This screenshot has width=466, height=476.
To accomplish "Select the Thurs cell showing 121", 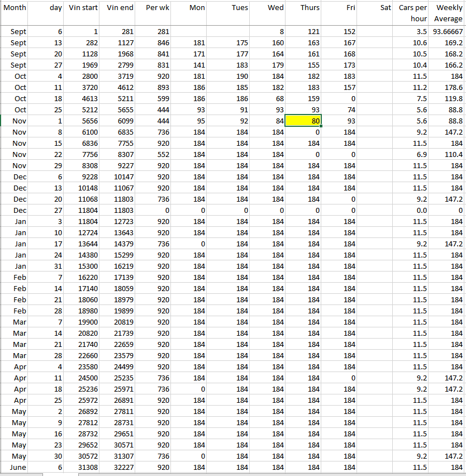I will tap(303, 32).
